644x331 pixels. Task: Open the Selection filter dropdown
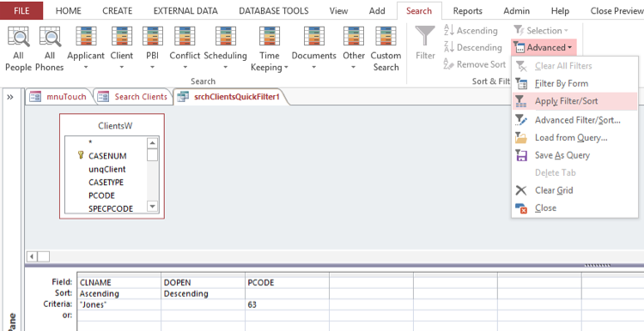coord(541,31)
